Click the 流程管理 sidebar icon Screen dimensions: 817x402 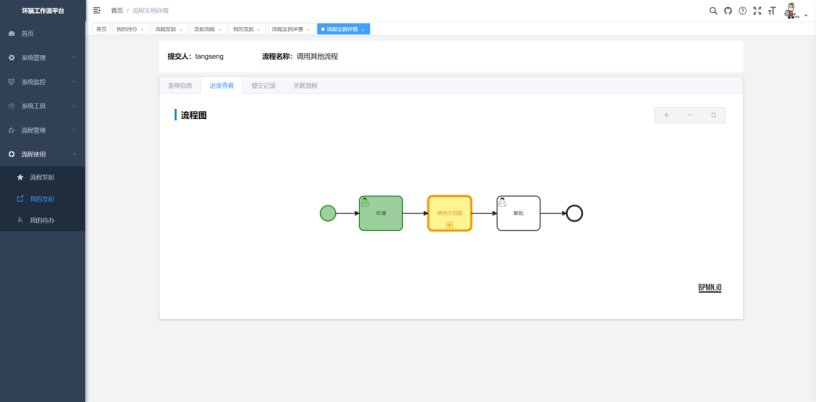click(x=12, y=130)
